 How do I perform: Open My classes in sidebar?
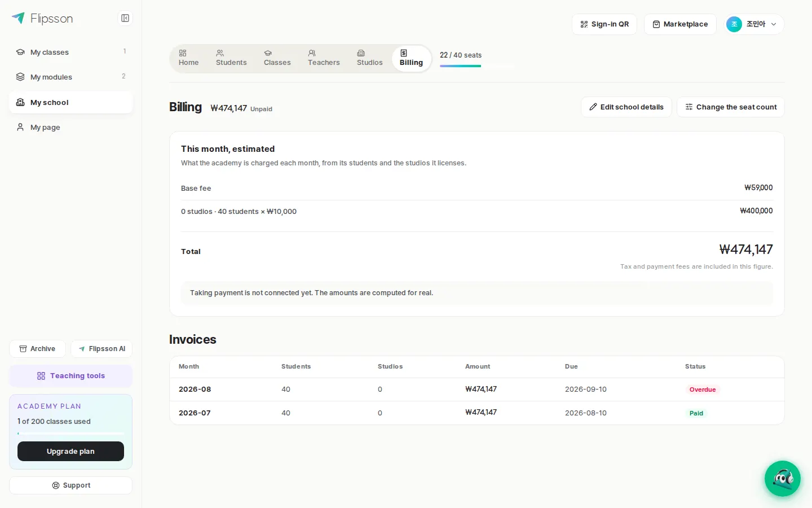pyautogui.click(x=71, y=52)
